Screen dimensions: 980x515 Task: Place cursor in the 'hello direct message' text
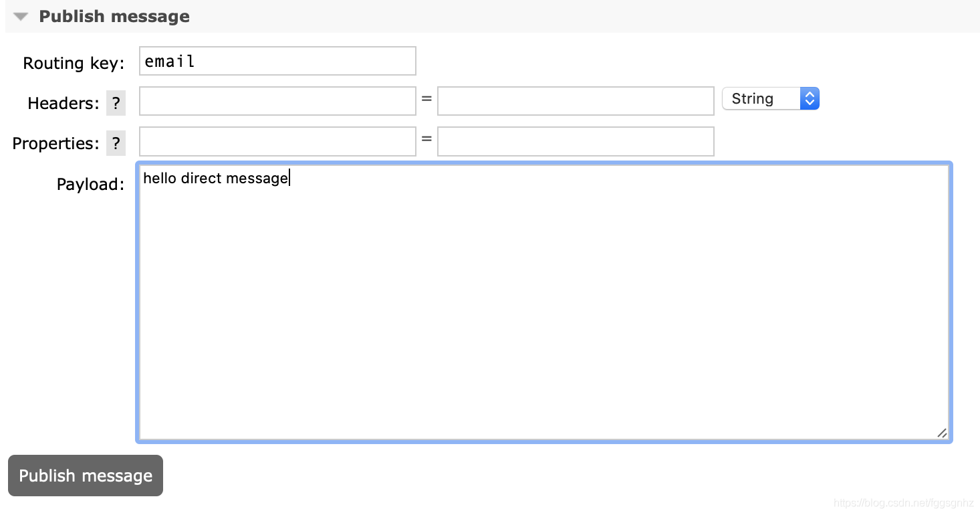click(x=215, y=178)
